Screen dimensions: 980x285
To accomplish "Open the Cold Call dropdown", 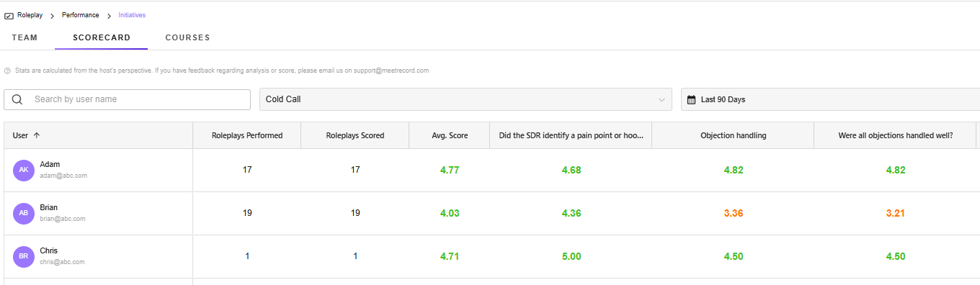I will coord(465,99).
